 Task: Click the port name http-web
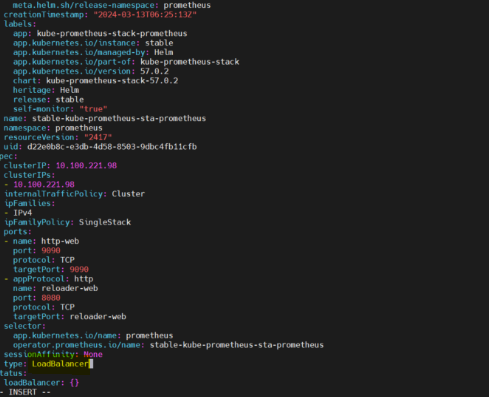[x=60, y=241]
